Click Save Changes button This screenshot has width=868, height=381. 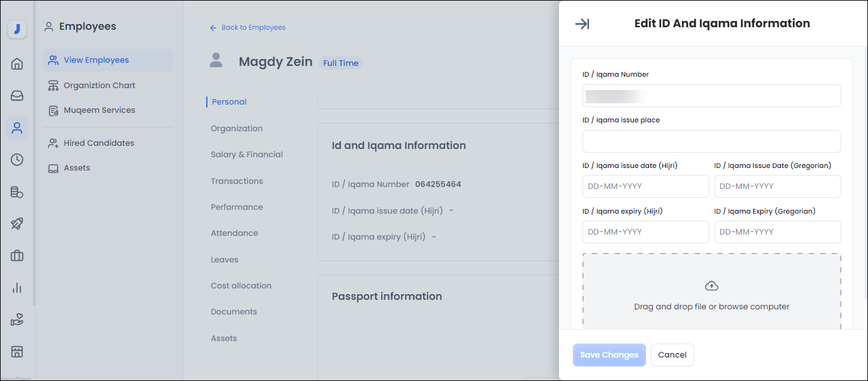point(609,355)
